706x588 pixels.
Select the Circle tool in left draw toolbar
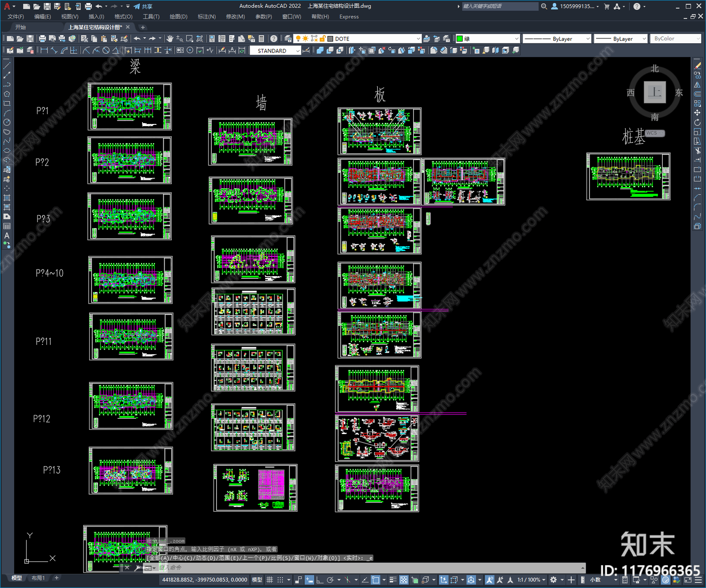point(7,122)
